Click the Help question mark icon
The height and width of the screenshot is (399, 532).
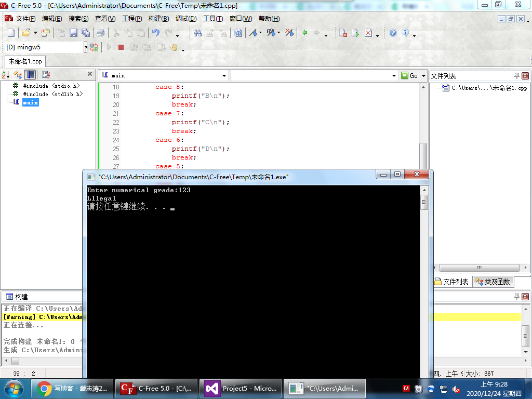(393, 33)
